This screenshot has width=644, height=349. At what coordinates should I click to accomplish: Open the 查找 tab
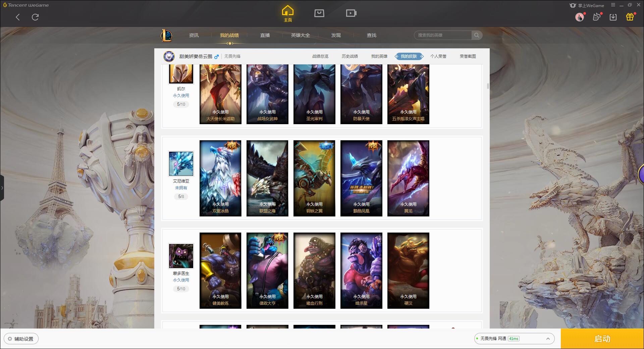coord(372,35)
